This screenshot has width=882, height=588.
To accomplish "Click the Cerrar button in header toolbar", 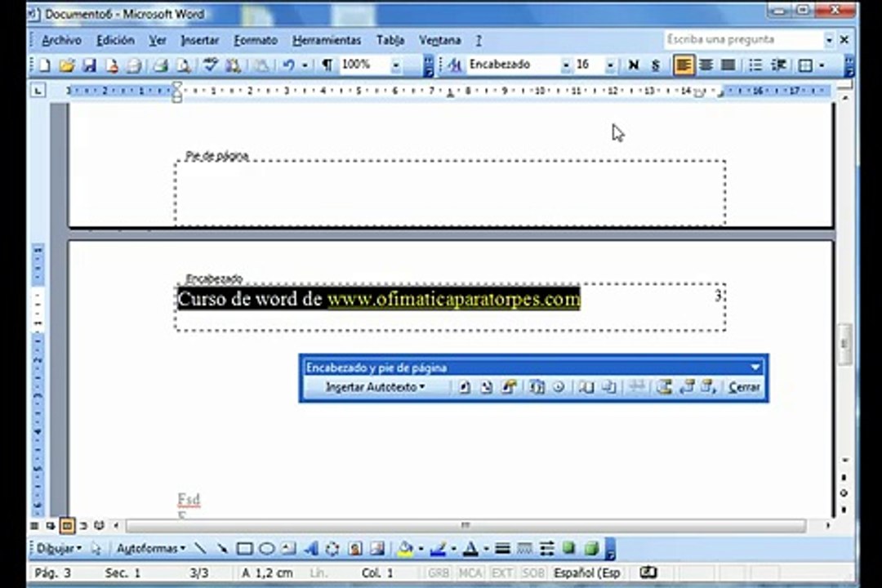I will point(744,387).
